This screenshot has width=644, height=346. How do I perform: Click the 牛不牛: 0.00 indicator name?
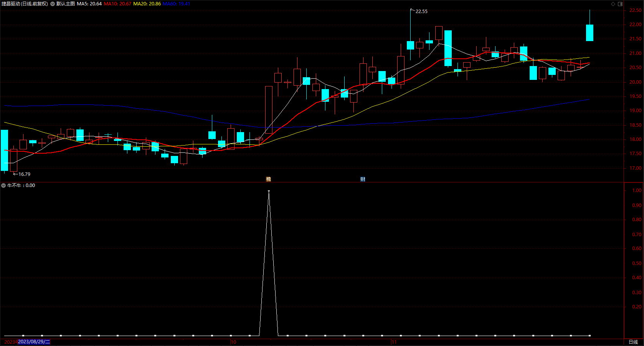tap(21, 185)
